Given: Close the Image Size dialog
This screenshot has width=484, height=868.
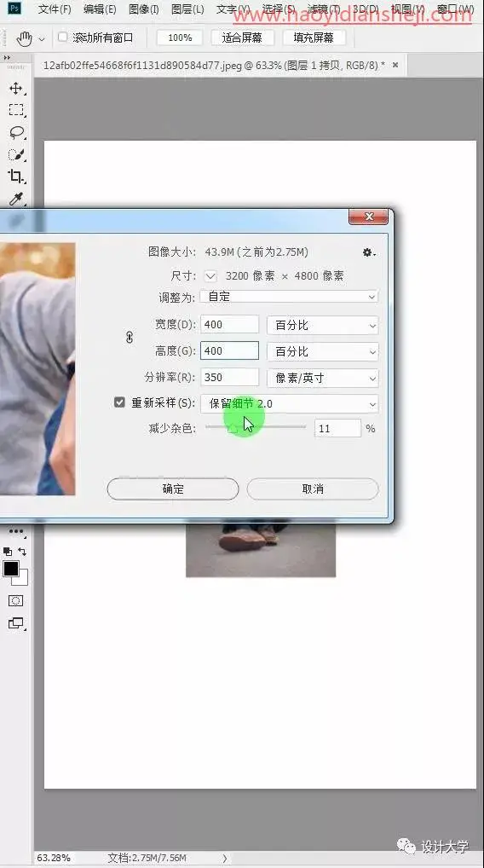Looking at the screenshot, I should point(369,217).
